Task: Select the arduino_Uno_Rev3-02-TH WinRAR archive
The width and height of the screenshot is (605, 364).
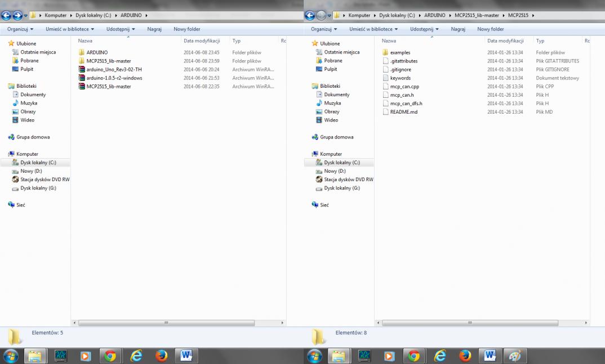Action: [x=114, y=69]
